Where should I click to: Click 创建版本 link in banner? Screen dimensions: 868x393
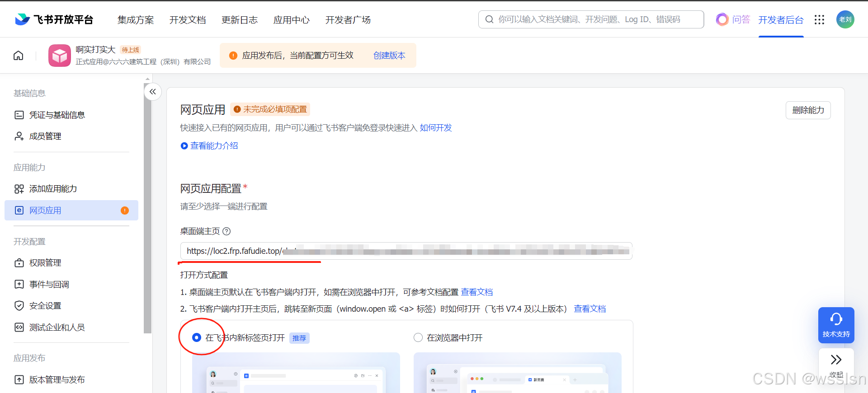click(x=389, y=56)
